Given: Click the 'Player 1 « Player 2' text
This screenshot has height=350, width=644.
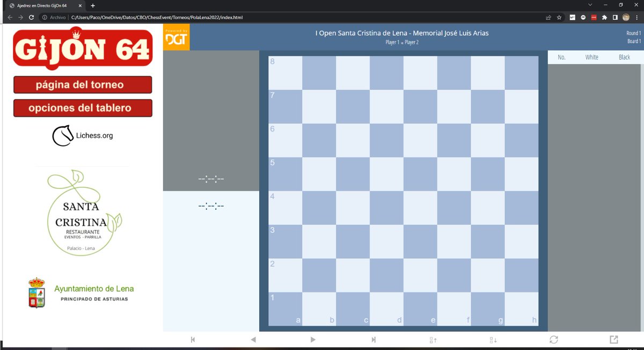Looking at the screenshot, I should tap(402, 42).
